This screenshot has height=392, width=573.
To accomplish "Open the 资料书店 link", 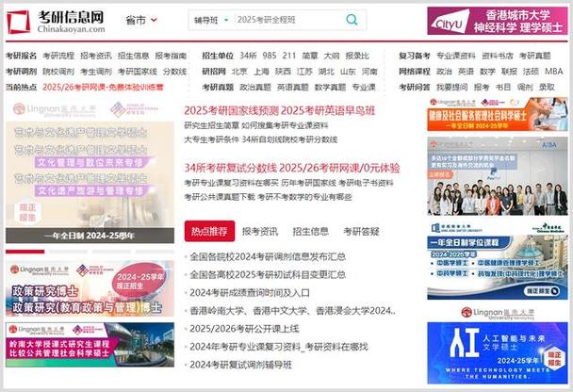I will (497, 56).
